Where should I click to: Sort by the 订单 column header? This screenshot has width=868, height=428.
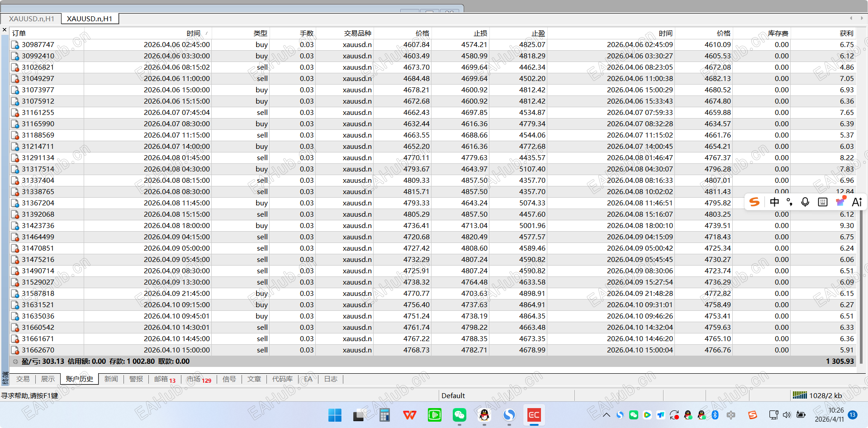tap(47, 33)
